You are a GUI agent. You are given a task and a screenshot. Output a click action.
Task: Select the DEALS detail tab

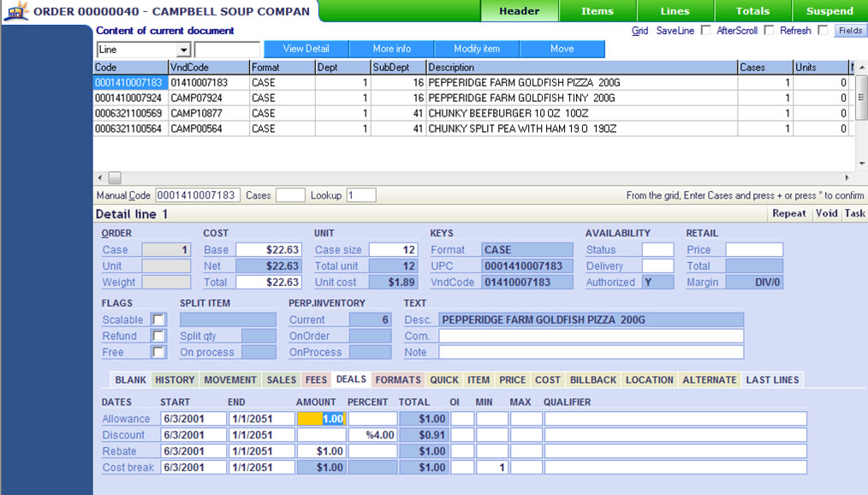pyautogui.click(x=351, y=379)
